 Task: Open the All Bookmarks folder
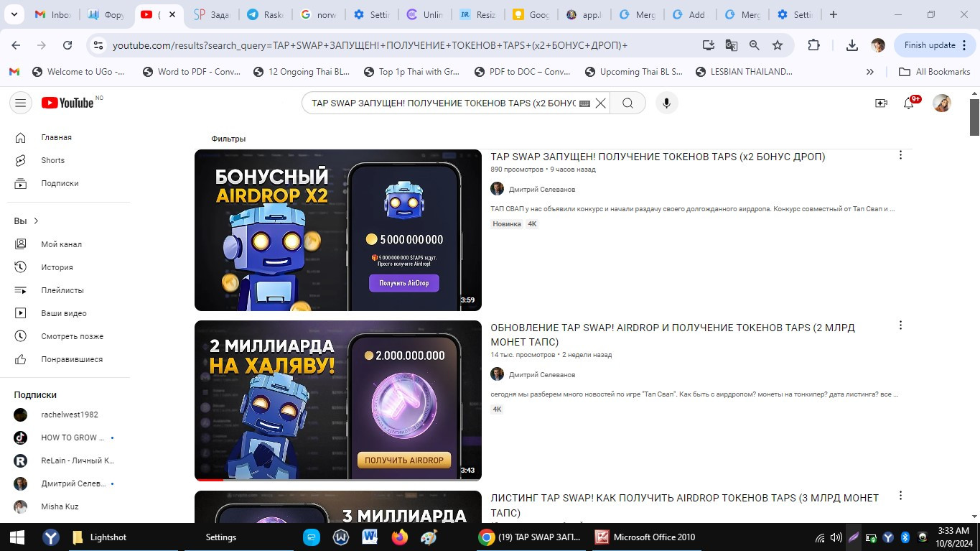935,72
